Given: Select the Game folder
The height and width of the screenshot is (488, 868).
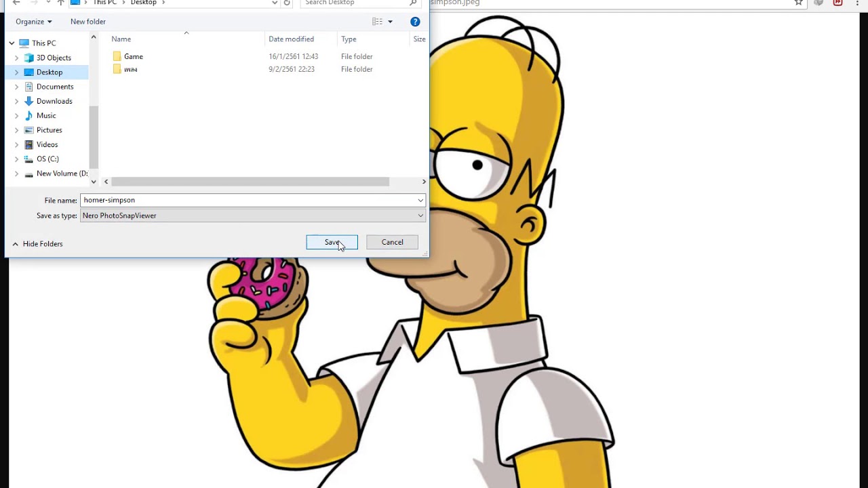Looking at the screenshot, I should click(134, 56).
